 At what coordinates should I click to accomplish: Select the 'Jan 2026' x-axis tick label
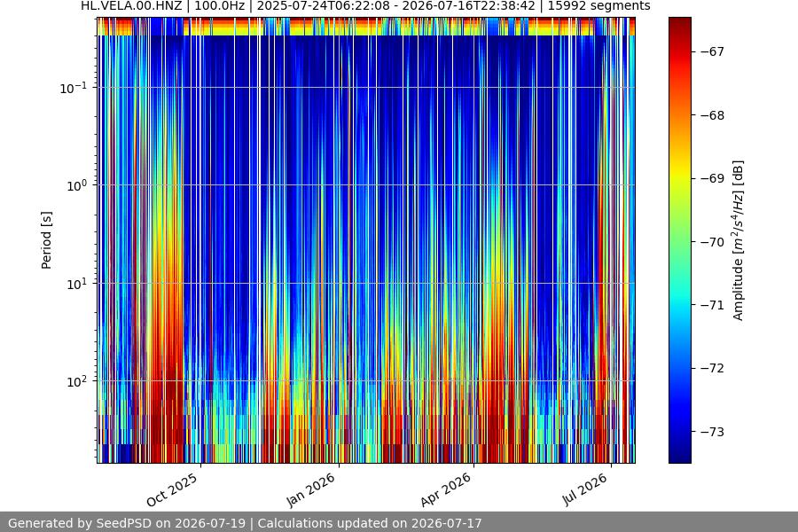[x=310, y=489]
